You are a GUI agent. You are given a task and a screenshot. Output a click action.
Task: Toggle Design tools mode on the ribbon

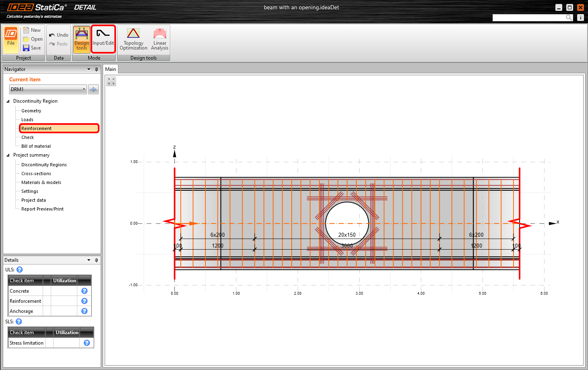[x=81, y=39]
